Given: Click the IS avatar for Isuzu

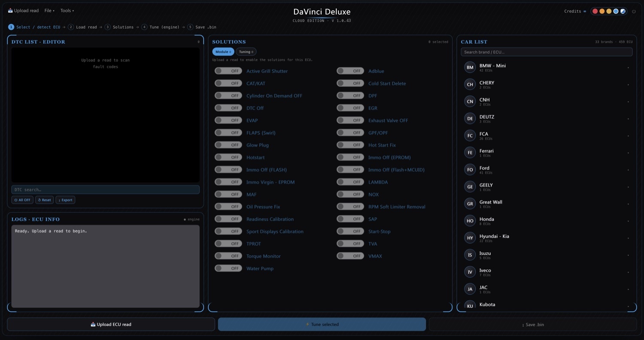Looking at the screenshot, I should click(x=470, y=255).
